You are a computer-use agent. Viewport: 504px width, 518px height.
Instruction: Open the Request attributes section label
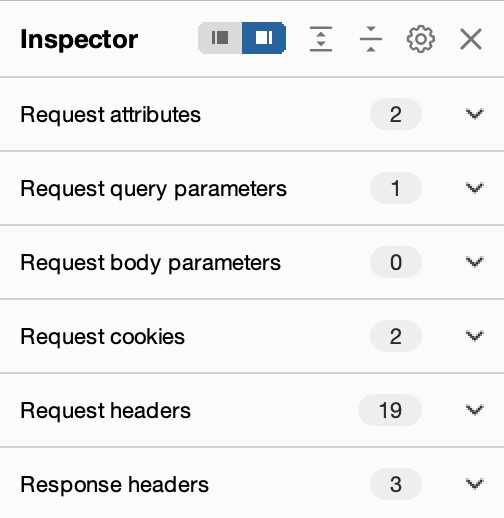tap(111, 115)
